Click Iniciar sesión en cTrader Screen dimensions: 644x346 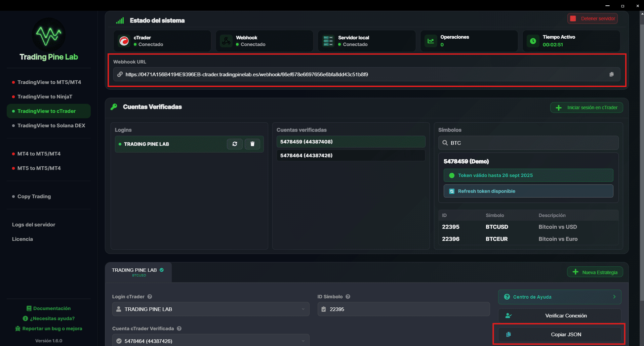[x=586, y=107]
